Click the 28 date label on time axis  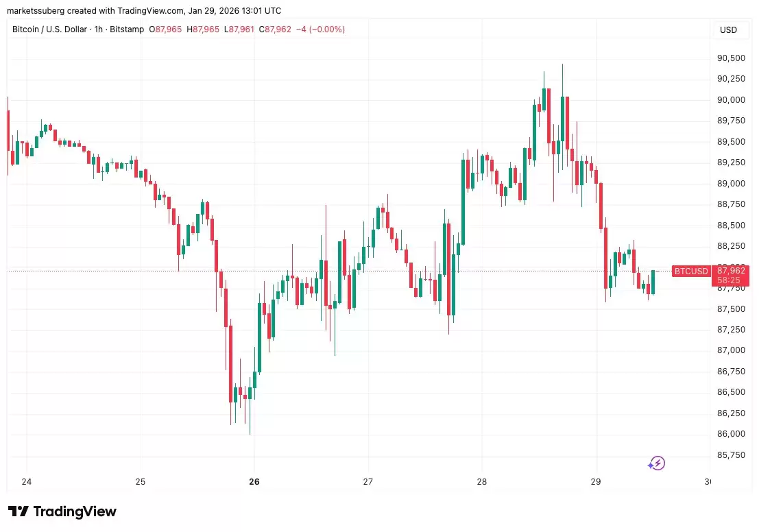pyautogui.click(x=482, y=481)
